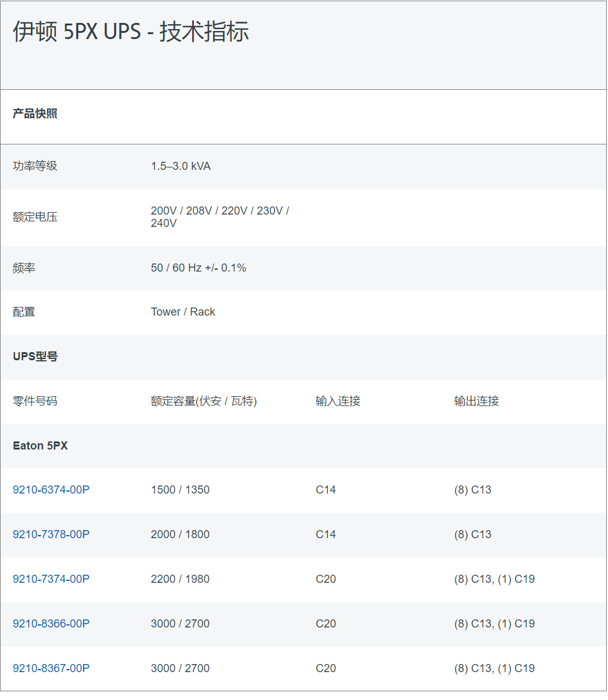Click C20 input in the 9210-8366-00P row
Image resolution: width=608 pixels, height=700 pixels.
coord(326,624)
